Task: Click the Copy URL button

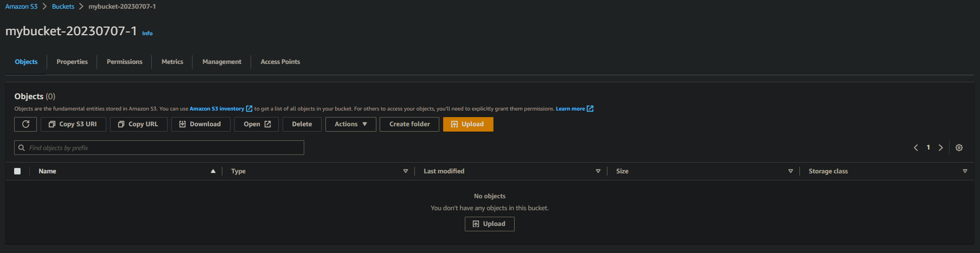Action: (139, 124)
